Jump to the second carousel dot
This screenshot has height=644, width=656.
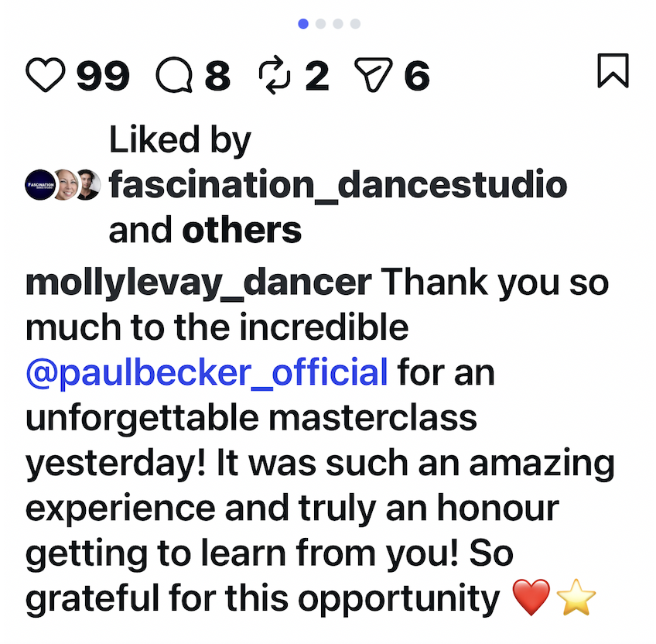tap(320, 24)
